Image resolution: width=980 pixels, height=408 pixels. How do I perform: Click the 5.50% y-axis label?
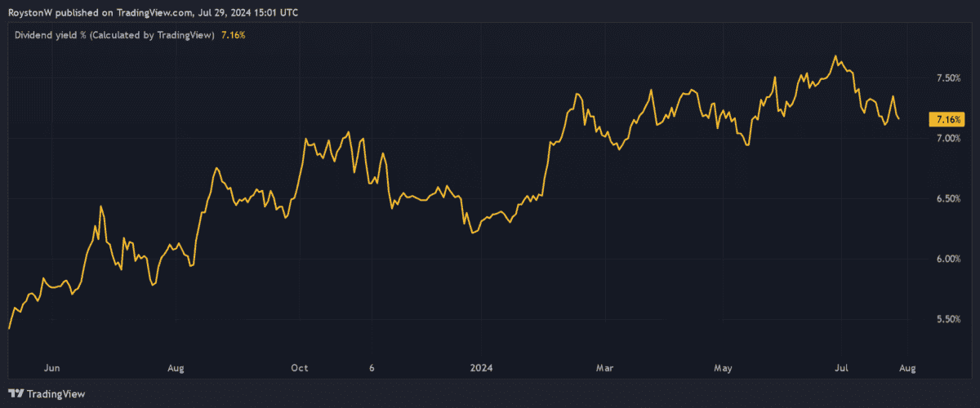pos(947,320)
